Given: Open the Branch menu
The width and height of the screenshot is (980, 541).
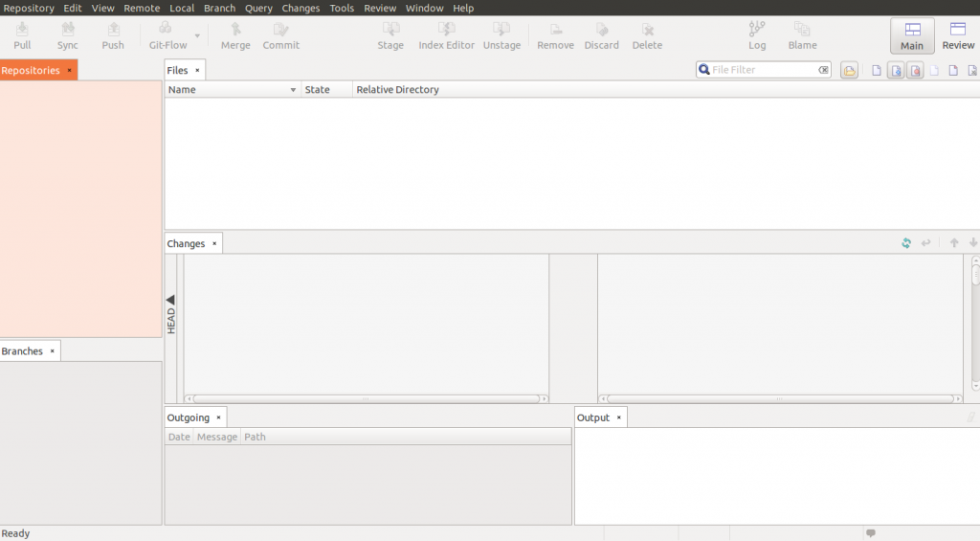Looking at the screenshot, I should (x=219, y=8).
